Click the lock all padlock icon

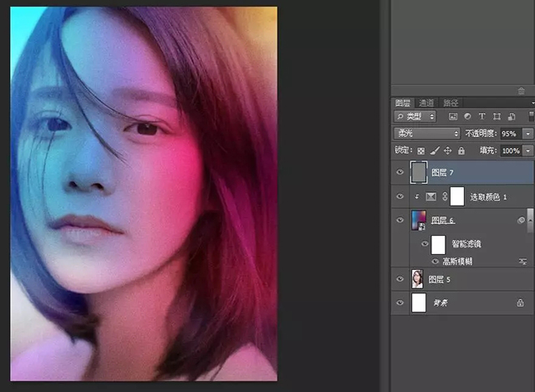(x=461, y=150)
